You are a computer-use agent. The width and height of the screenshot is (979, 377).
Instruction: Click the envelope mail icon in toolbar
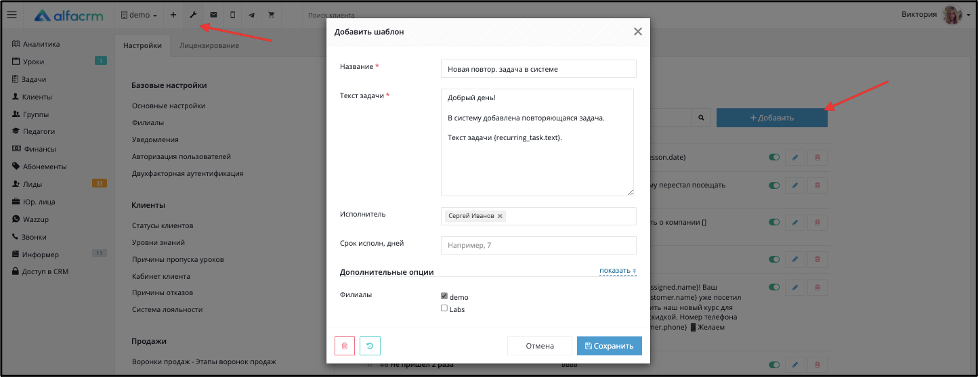(x=213, y=15)
